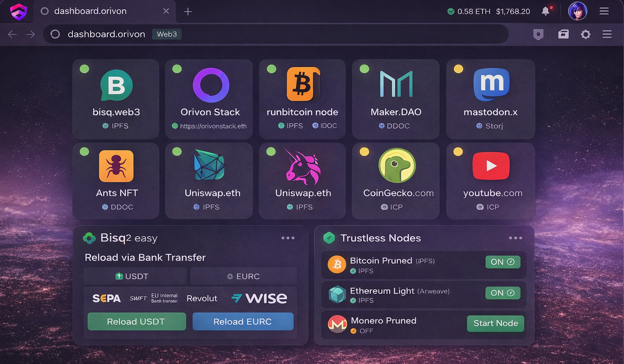Toggle the Bitcoin Pruned node ON switch

502,262
